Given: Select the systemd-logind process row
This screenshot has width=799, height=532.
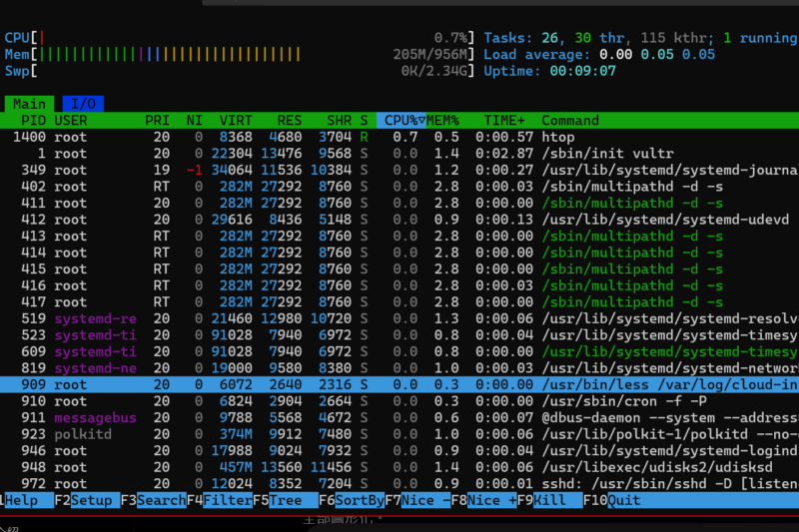Looking at the screenshot, I should coord(399,450).
